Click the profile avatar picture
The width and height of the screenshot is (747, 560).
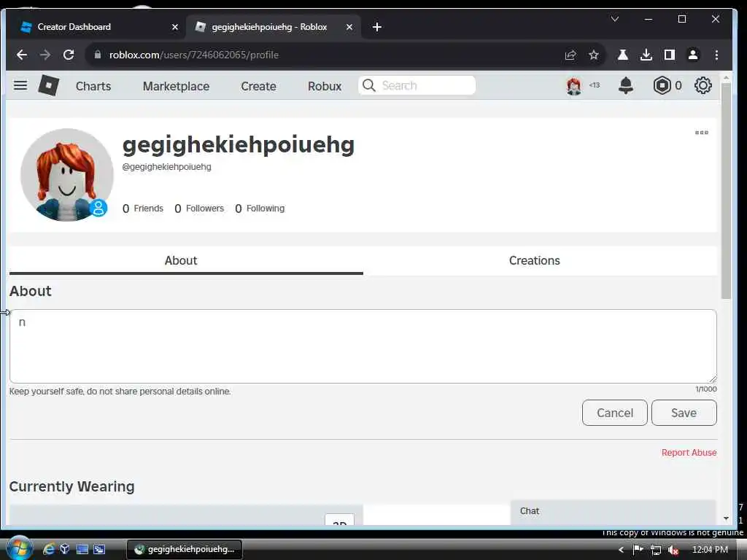tap(66, 175)
